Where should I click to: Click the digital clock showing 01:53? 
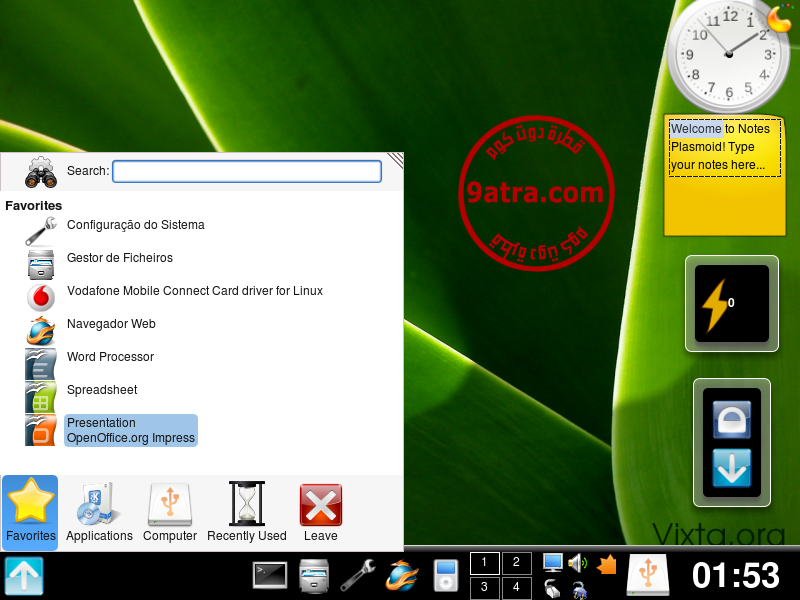(736, 576)
